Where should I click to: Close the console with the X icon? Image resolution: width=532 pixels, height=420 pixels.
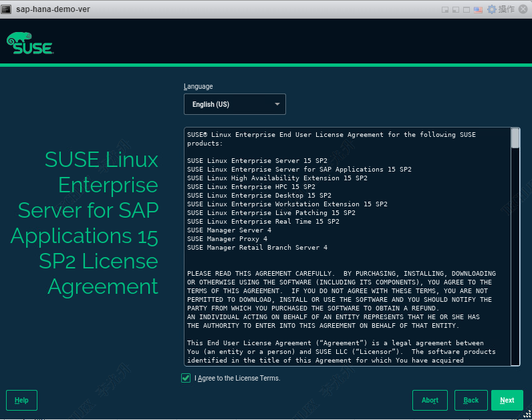523,9
